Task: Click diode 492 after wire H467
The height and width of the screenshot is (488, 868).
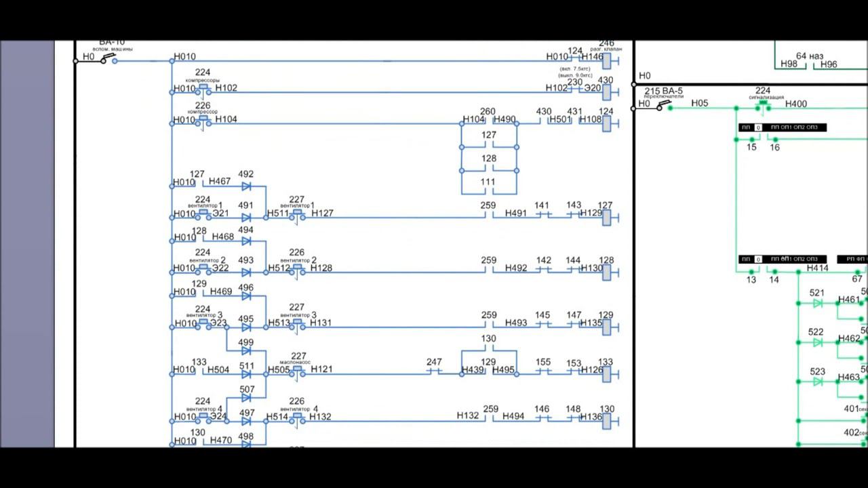Action: [x=246, y=186]
